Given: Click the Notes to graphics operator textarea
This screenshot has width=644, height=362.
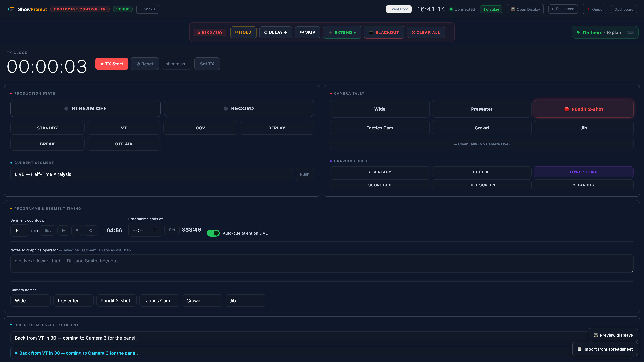Looking at the screenshot, I should pyautogui.click(x=322, y=263).
